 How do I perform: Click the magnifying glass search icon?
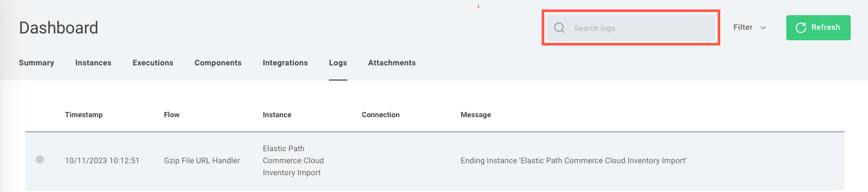click(559, 28)
